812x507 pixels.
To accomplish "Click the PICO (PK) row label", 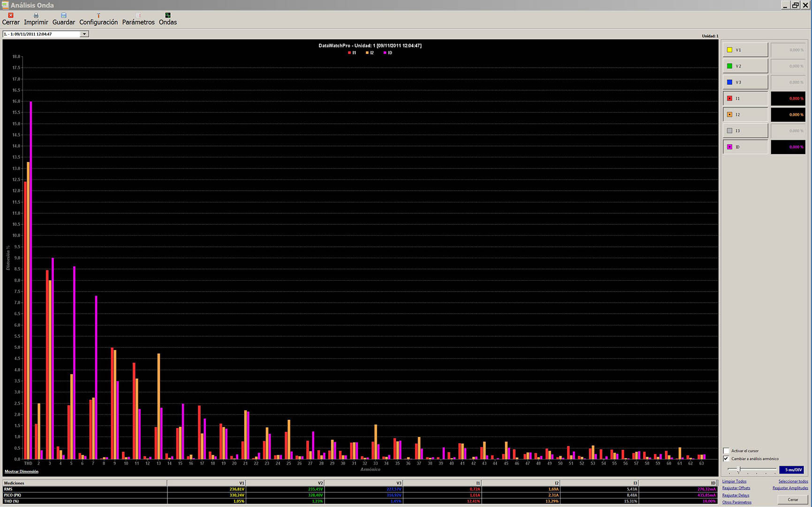I will click(84, 495).
